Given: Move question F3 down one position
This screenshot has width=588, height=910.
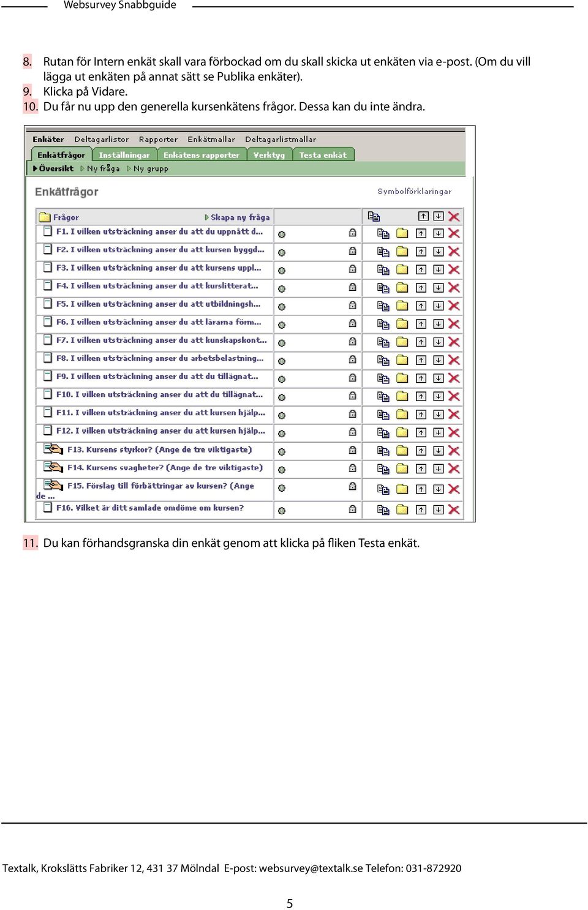Looking at the screenshot, I should 439,269.
